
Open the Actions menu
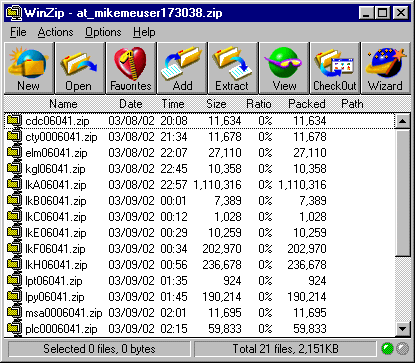point(55,32)
